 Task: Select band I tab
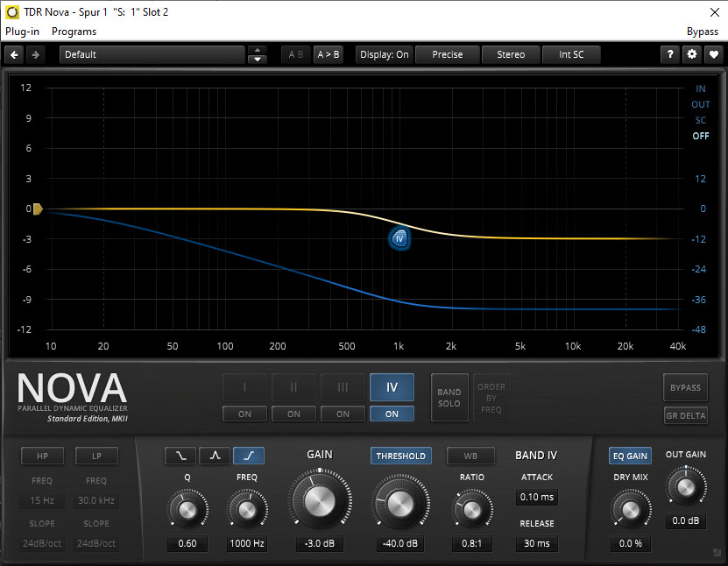tap(244, 387)
